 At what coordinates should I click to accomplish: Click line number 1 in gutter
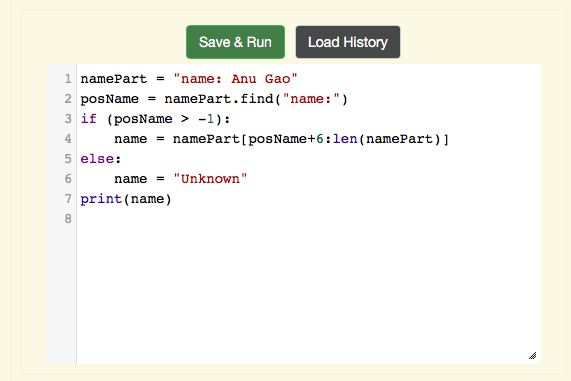(68, 79)
